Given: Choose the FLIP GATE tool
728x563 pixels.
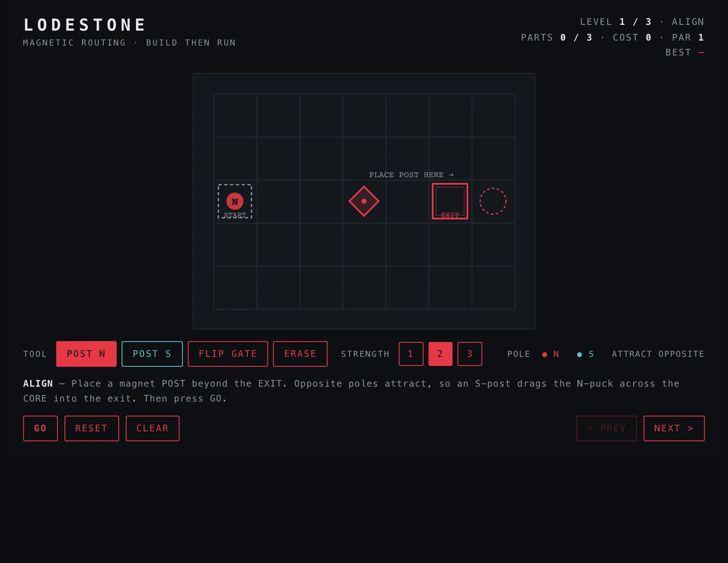Looking at the screenshot, I should (x=228, y=354).
